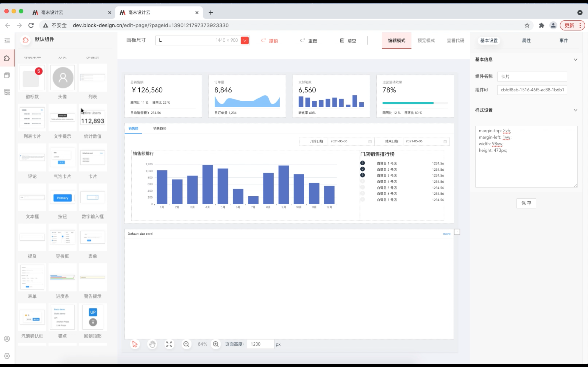
Task: Click the fit-to-screen expand icon
Action: (169, 344)
